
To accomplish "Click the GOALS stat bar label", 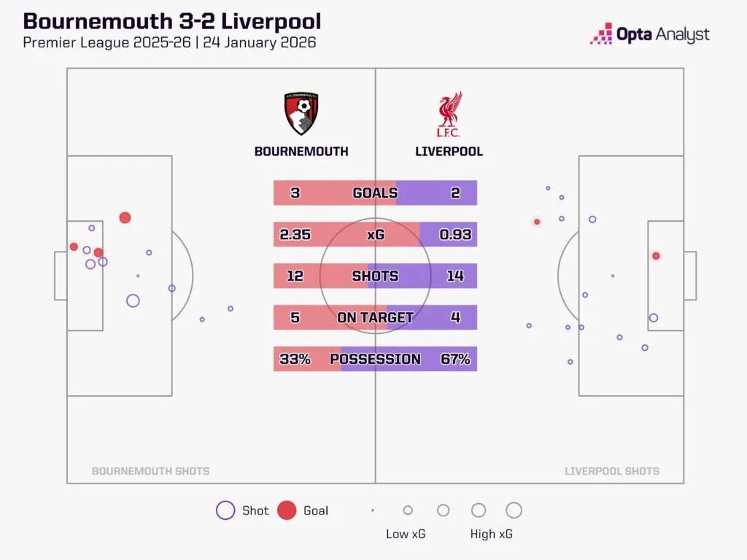I will [x=375, y=193].
